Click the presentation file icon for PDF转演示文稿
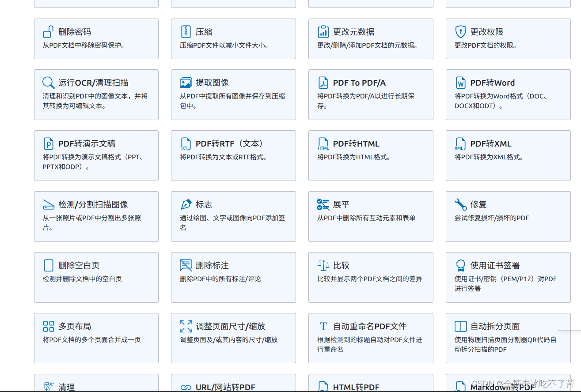 [48, 143]
